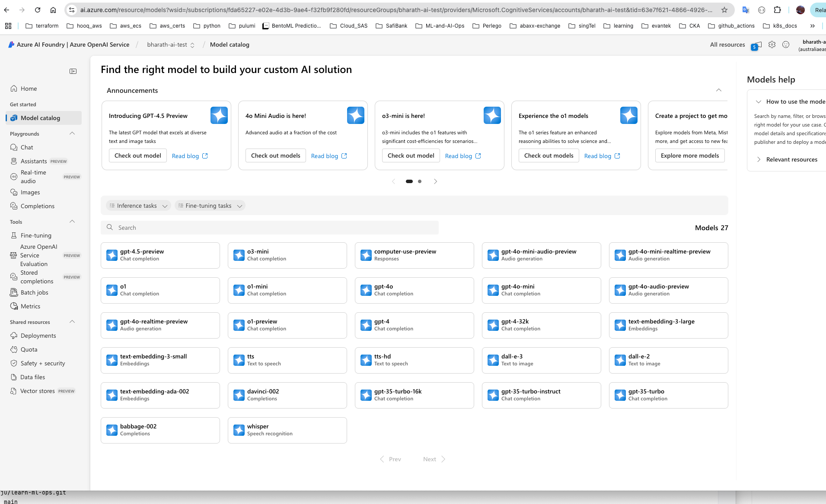Collapse the Playgrounds section
Screen dimensions: 826x504
(x=72, y=133)
